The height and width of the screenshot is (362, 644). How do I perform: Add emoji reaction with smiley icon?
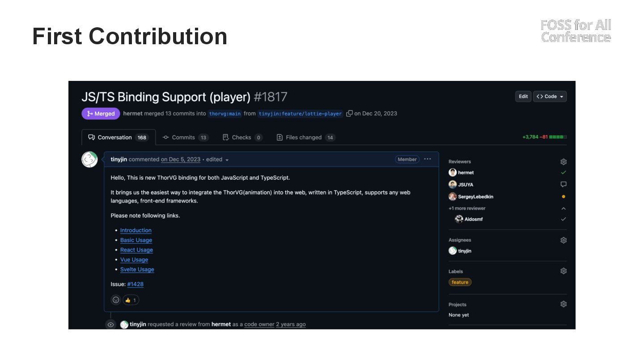116,300
